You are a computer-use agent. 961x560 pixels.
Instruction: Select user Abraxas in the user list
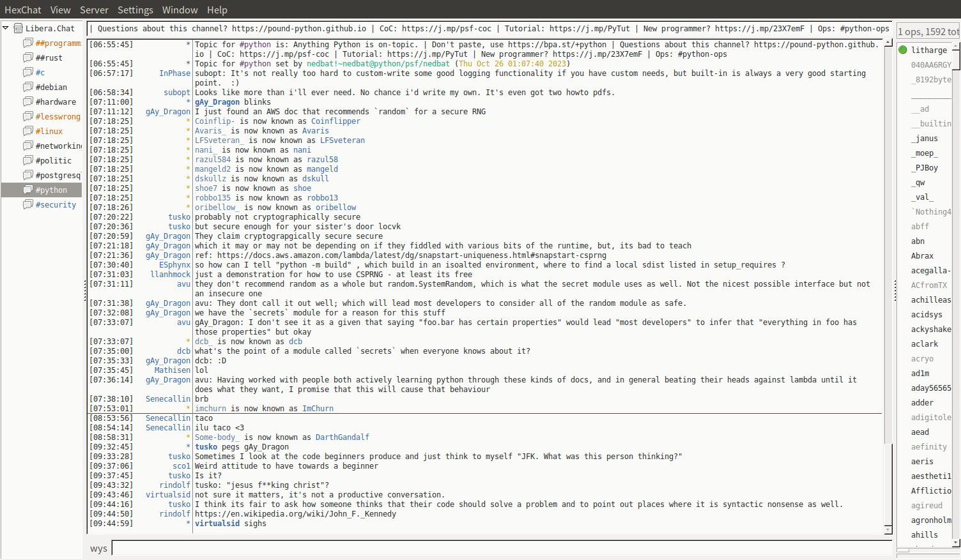(x=923, y=256)
